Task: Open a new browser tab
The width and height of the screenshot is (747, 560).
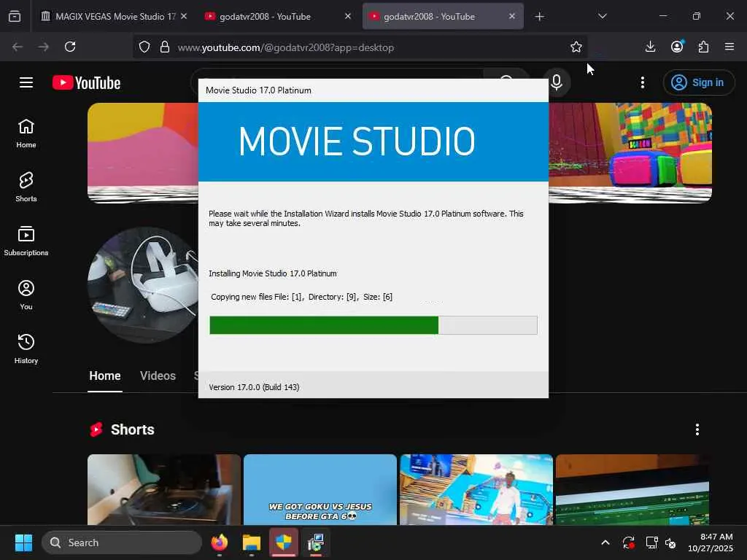Action: pyautogui.click(x=539, y=17)
